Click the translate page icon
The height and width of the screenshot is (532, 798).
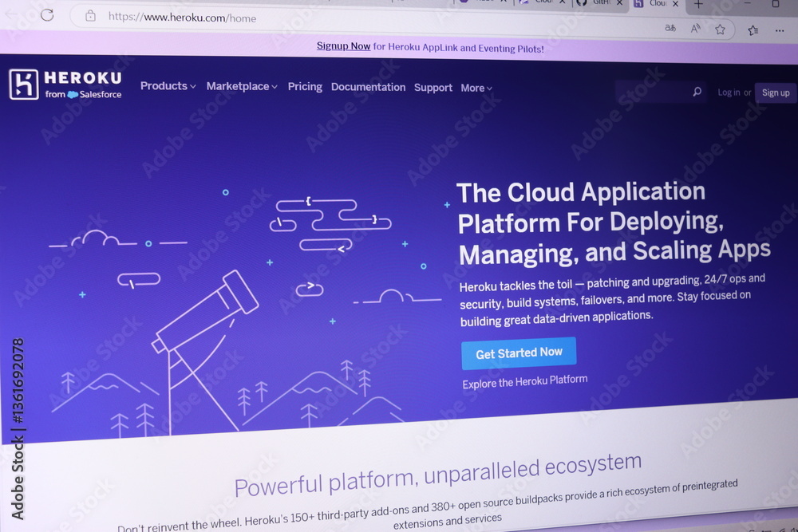coord(670,28)
